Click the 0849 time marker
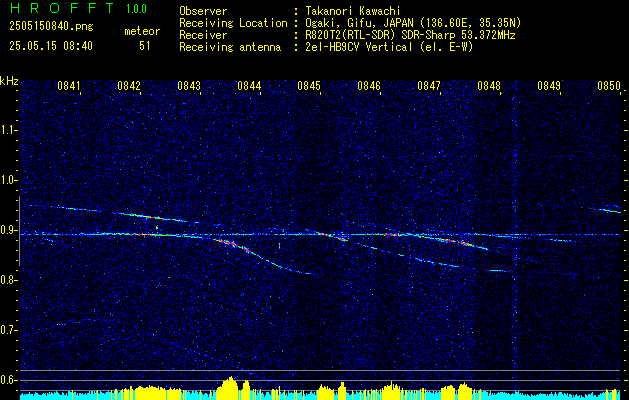Screen dimensions: 629x400 tap(549, 86)
